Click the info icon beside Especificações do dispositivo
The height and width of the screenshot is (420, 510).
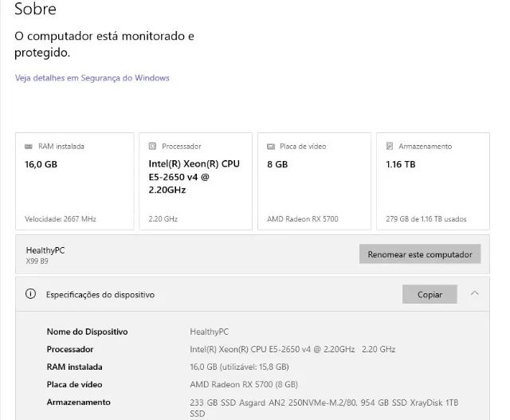coord(31,294)
